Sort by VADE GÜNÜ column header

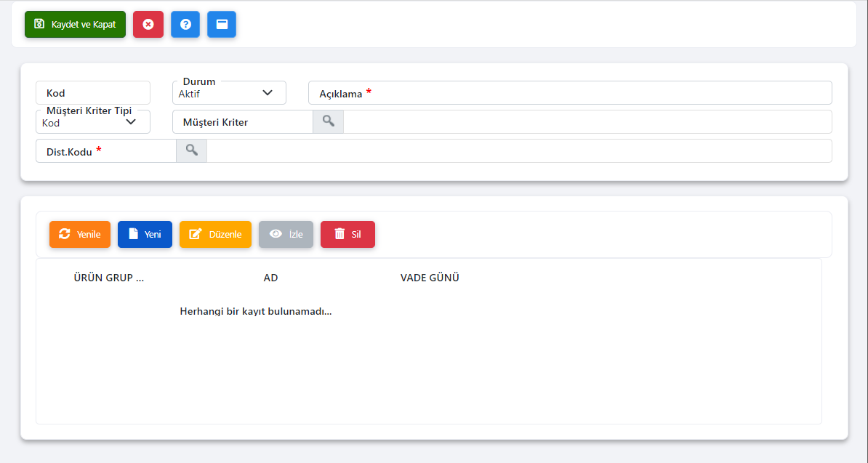pyautogui.click(x=430, y=278)
